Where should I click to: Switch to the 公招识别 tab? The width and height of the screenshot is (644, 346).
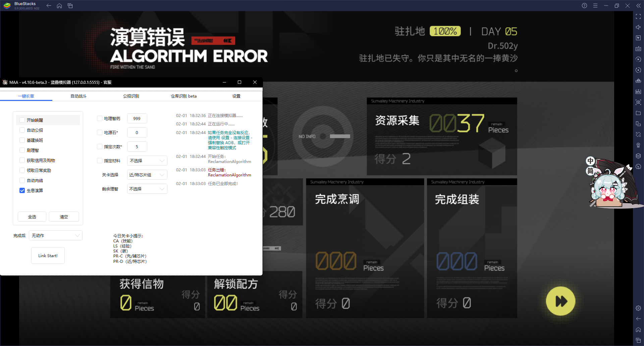tap(131, 96)
